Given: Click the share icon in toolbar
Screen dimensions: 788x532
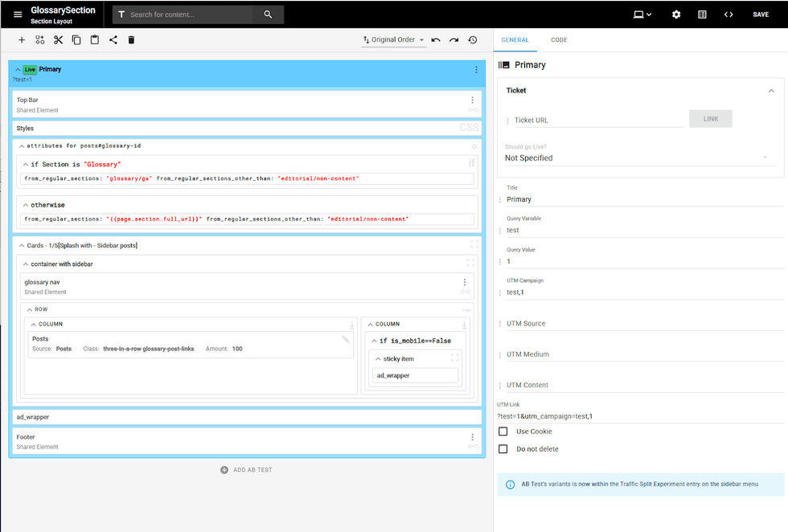Looking at the screenshot, I should tap(113, 40).
